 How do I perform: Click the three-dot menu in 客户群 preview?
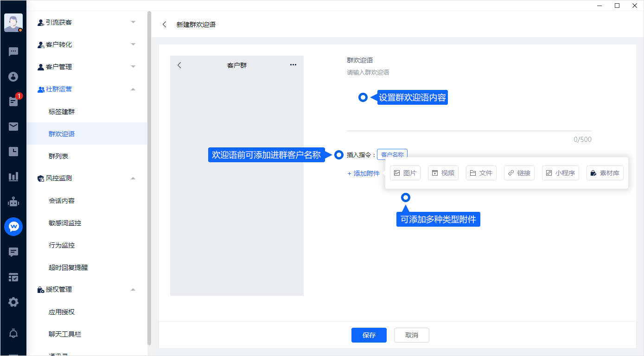293,65
